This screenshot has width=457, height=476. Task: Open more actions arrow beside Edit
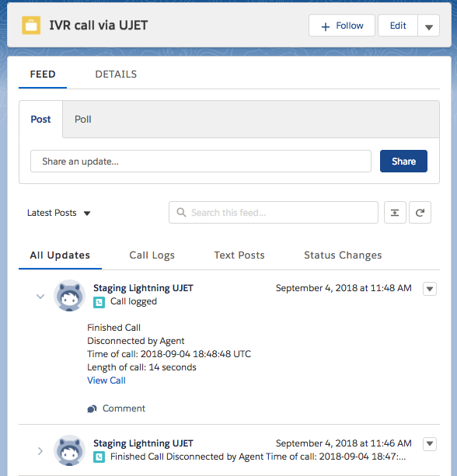point(429,26)
